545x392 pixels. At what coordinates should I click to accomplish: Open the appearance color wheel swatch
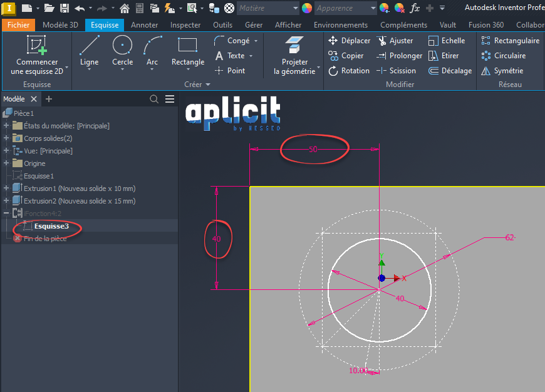307,8
